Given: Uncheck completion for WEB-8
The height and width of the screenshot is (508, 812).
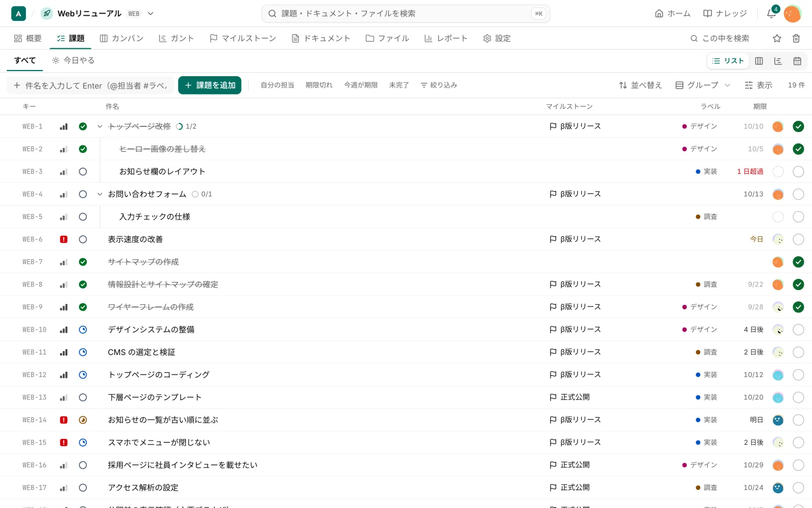Looking at the screenshot, I should coord(798,284).
